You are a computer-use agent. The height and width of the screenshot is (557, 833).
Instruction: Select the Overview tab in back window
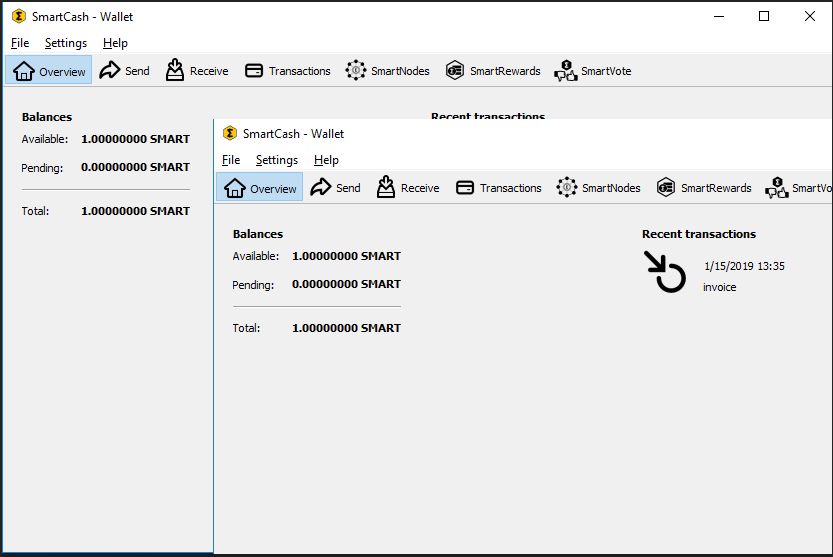coord(49,71)
